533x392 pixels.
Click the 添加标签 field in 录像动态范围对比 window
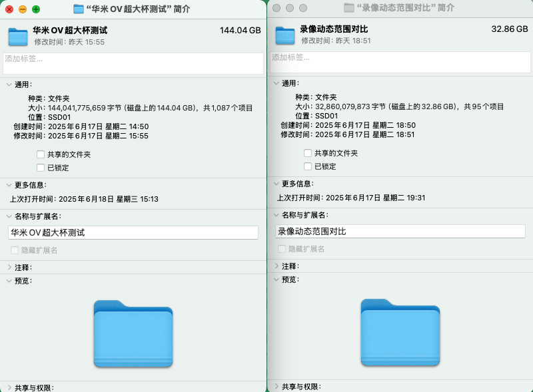400,62
